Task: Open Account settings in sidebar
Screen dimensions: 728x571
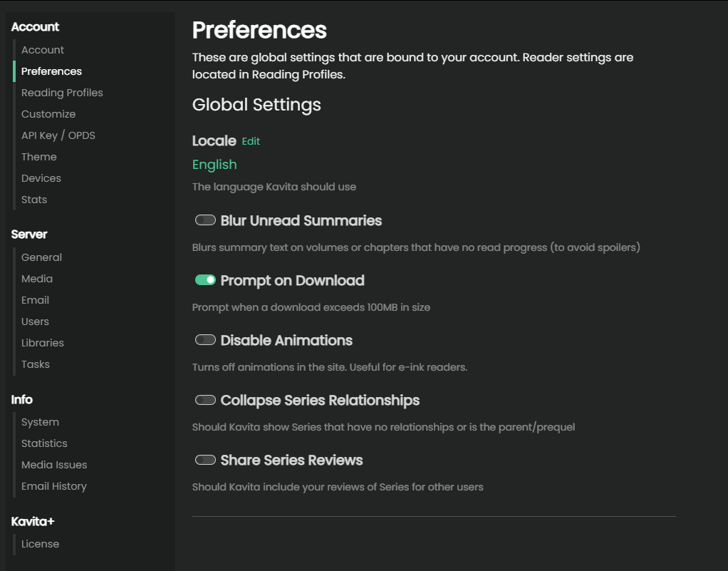Action: 43,50
